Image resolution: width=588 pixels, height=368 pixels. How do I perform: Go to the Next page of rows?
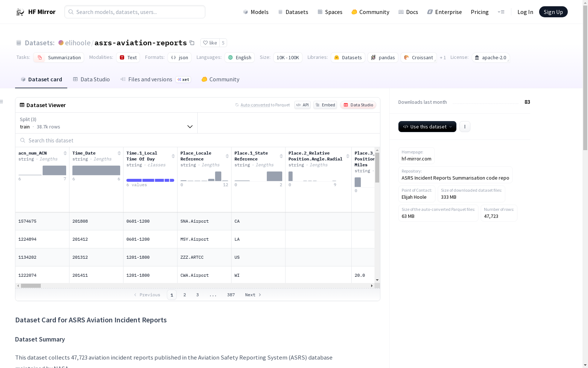tap(253, 295)
